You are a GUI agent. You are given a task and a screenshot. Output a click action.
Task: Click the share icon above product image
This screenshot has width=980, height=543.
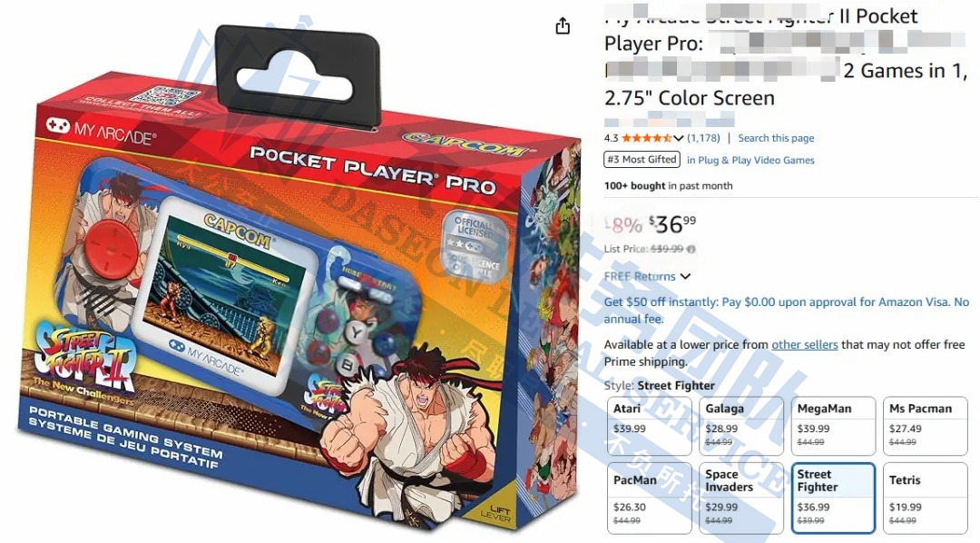563,25
